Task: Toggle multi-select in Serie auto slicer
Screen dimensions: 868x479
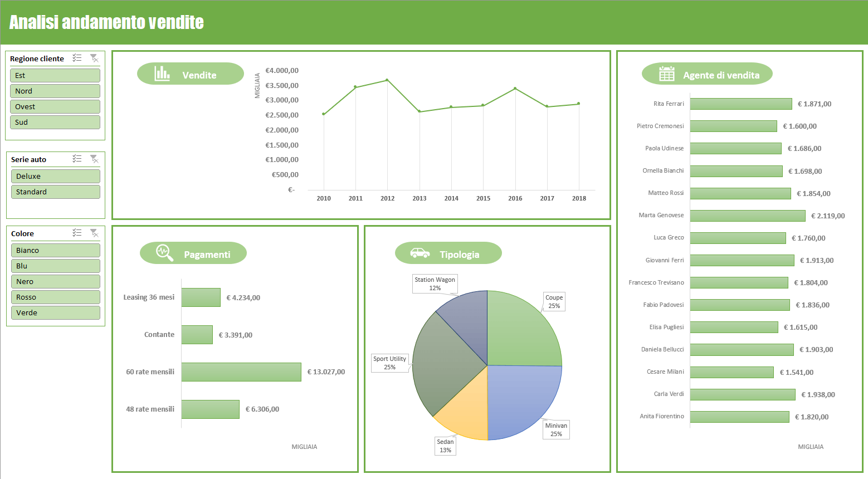Action: pyautogui.click(x=77, y=159)
